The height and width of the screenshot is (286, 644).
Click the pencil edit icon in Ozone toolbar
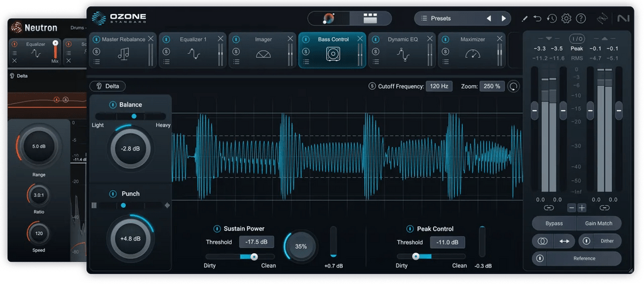coord(525,18)
